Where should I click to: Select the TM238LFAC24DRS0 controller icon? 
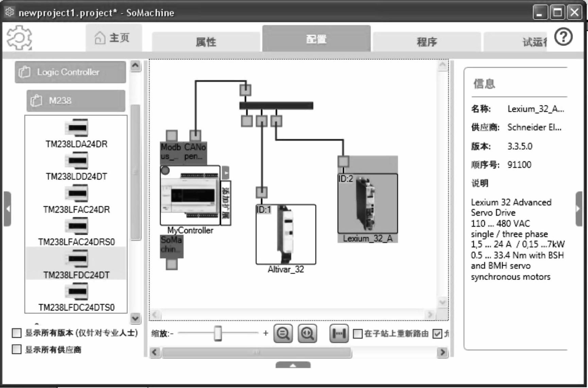(x=77, y=226)
